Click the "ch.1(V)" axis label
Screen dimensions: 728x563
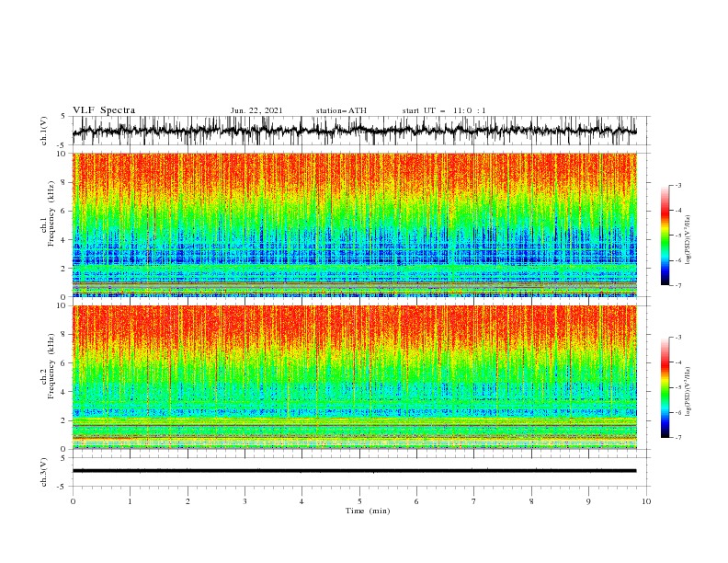point(43,131)
